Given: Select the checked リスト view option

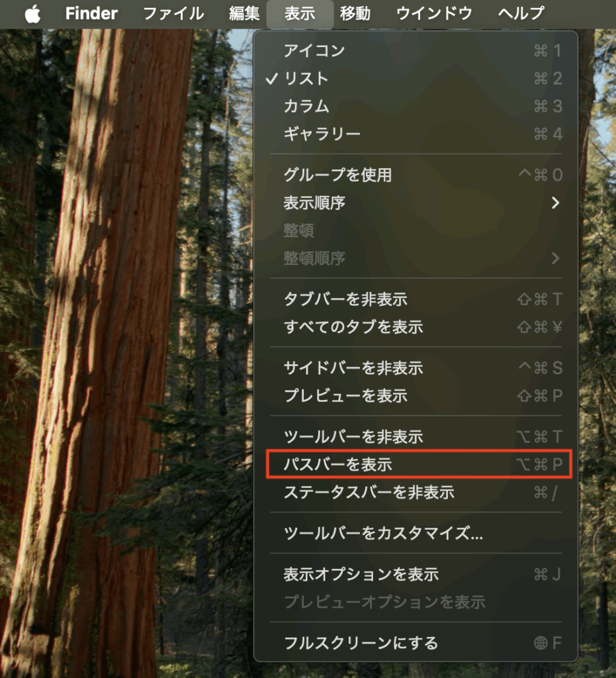Looking at the screenshot, I should click(x=416, y=78).
